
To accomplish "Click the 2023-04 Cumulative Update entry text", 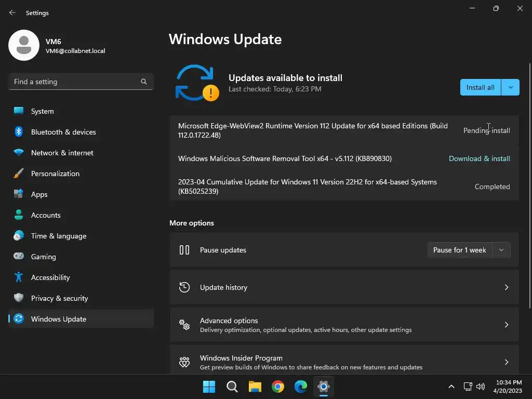I will pyautogui.click(x=308, y=187).
